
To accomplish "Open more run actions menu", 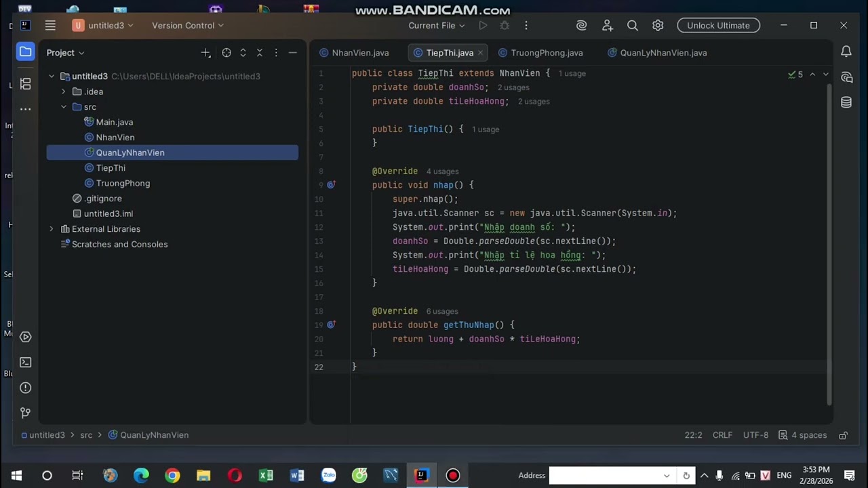I will pos(526,25).
